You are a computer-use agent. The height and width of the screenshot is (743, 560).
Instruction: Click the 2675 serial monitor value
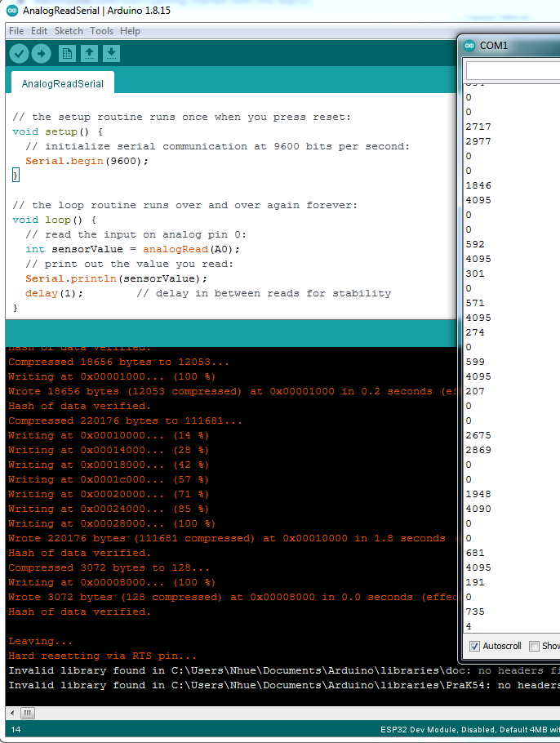pyautogui.click(x=478, y=435)
